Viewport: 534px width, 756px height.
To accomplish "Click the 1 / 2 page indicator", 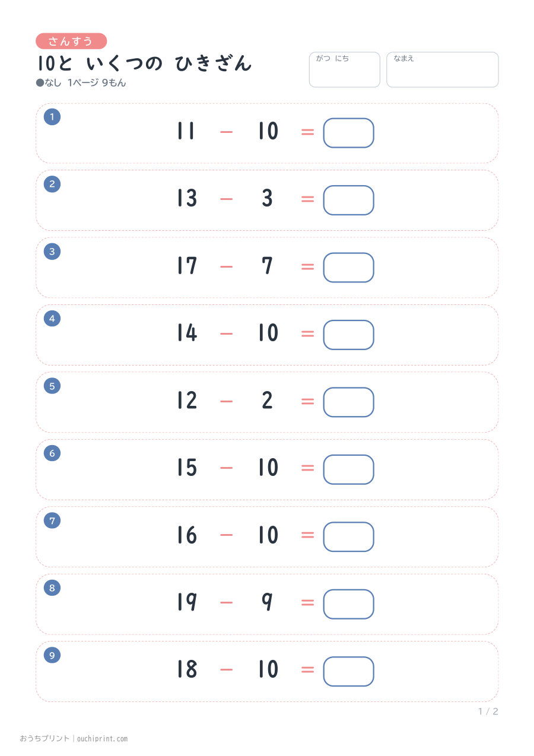I will [x=488, y=711].
